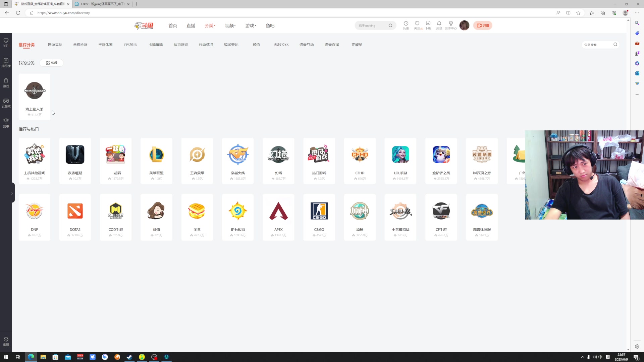644x362 pixels.
Task: Go to 直播 in top navigation
Action: coord(191,25)
